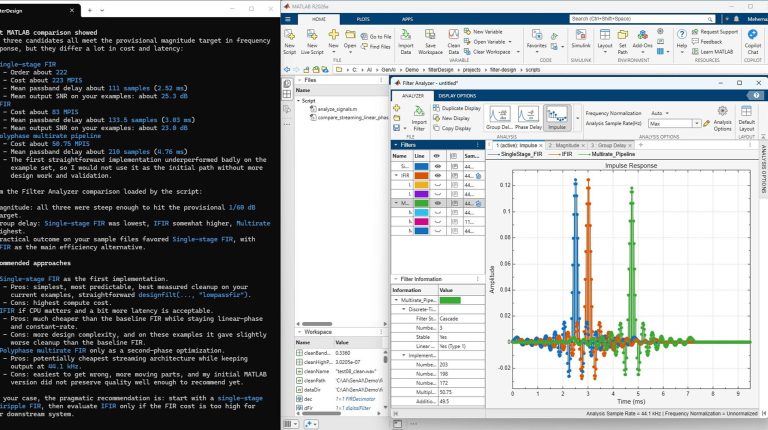Open MATLAB hamburger menu icon
Image resolution: width=768 pixels, height=430 pixels.
click(x=288, y=19)
